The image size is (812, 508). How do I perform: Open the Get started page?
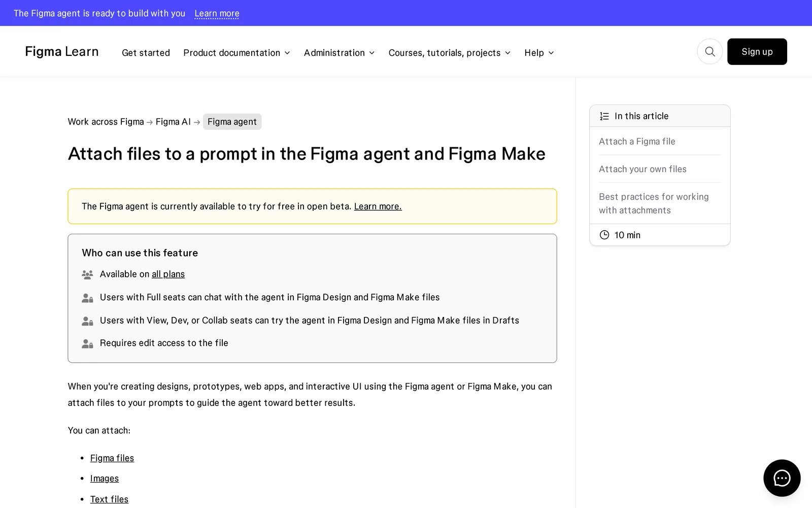(x=146, y=53)
